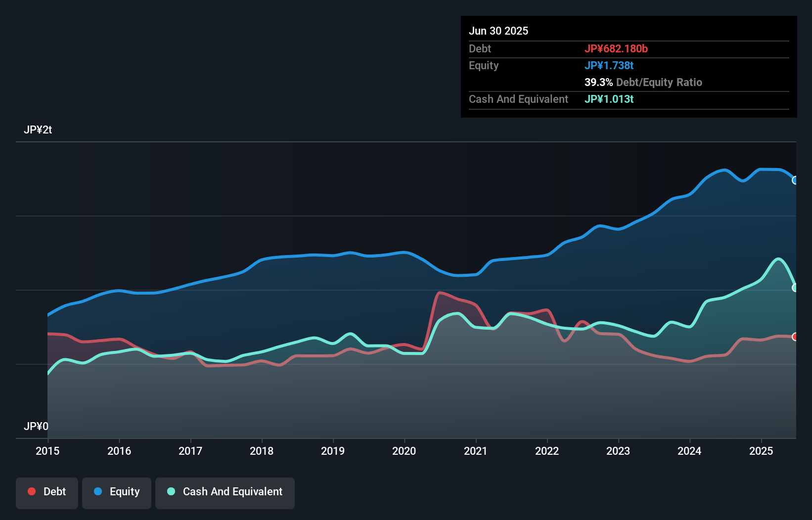Click the JP¥1.738t Equity value
The height and width of the screenshot is (520, 812).
(x=609, y=65)
